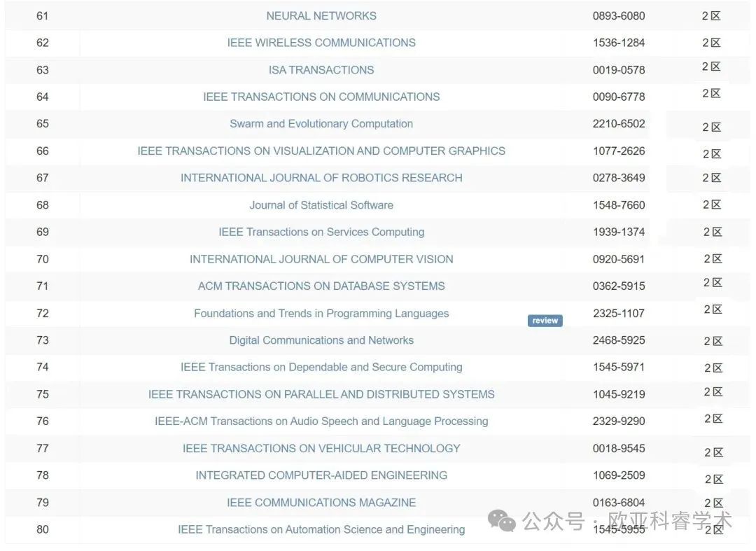This screenshot has height=551, width=756.
Task: Open IEEE Transactions on Parallel and Distributed Systems
Action: click(x=321, y=394)
